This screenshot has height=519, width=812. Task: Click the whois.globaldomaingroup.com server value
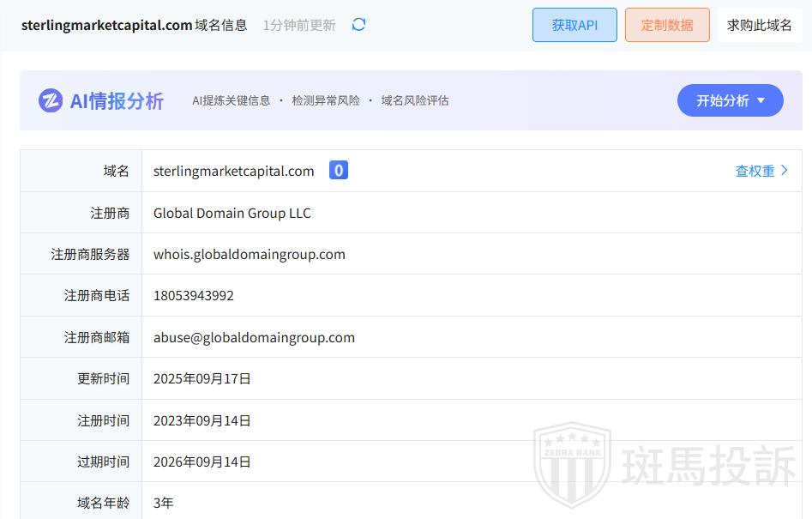249,254
